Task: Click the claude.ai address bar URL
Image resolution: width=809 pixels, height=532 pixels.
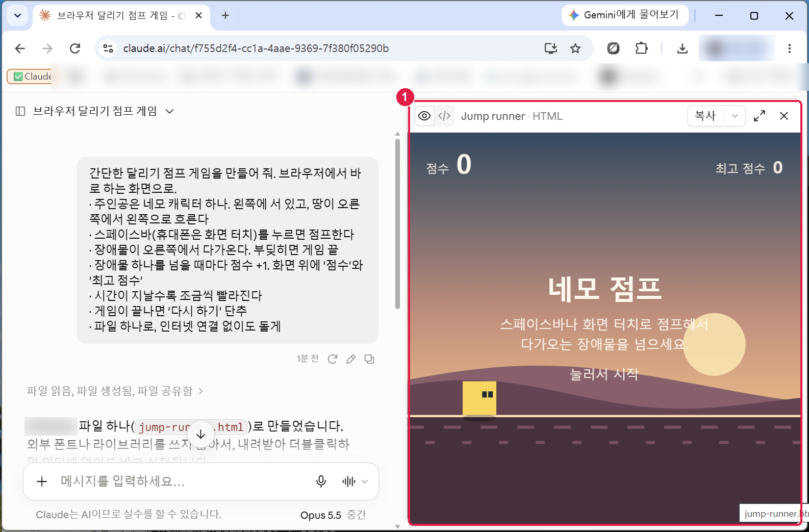Action: click(256, 48)
